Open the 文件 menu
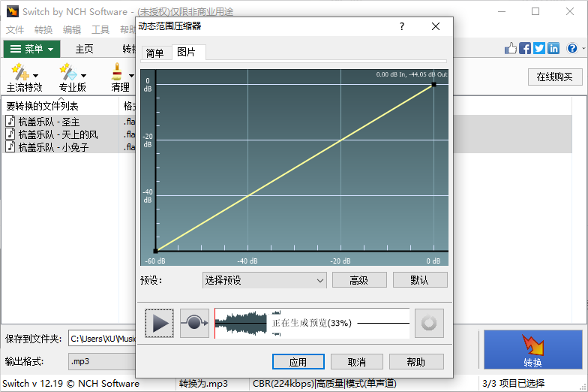Image resolution: width=588 pixels, height=392 pixels. 15,29
